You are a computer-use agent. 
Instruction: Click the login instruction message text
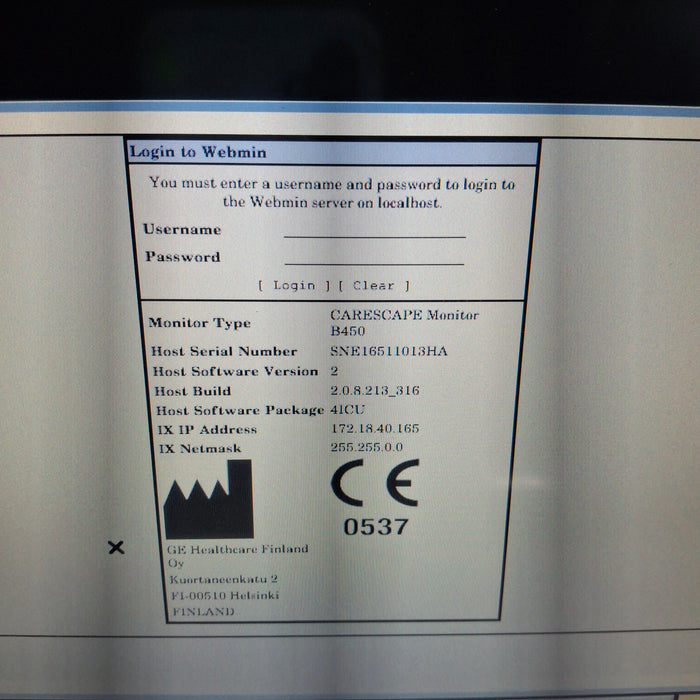coord(332,193)
